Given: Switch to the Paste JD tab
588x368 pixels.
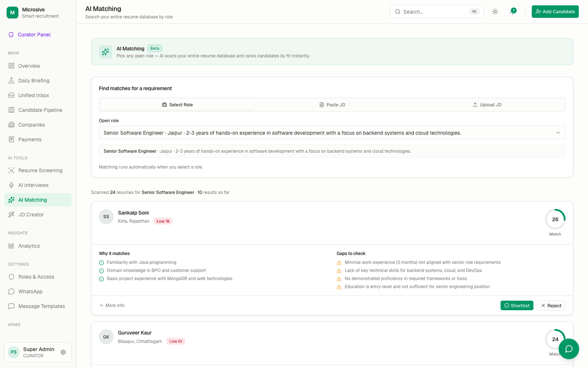Looking at the screenshot, I should [332, 105].
